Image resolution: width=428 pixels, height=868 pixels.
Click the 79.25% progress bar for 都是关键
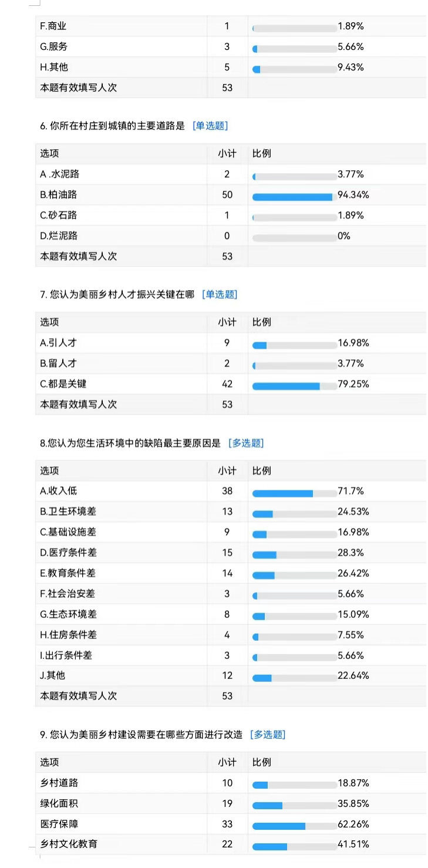click(294, 385)
